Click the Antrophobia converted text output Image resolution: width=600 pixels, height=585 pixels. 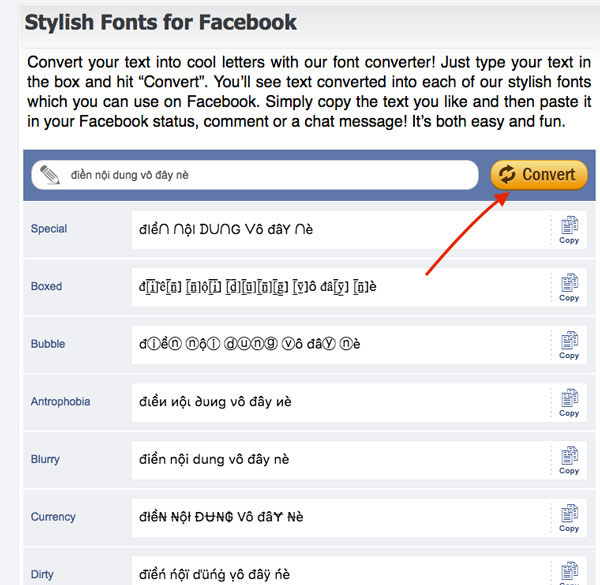(215, 402)
